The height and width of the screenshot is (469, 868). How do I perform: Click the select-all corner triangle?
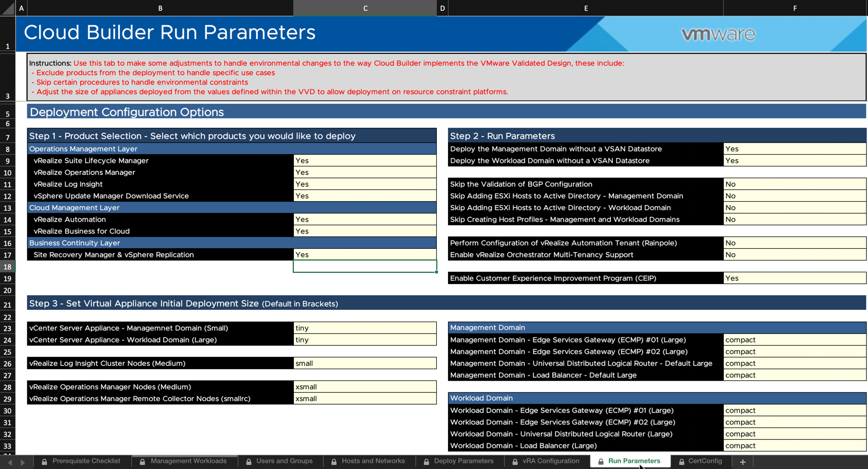coord(8,8)
